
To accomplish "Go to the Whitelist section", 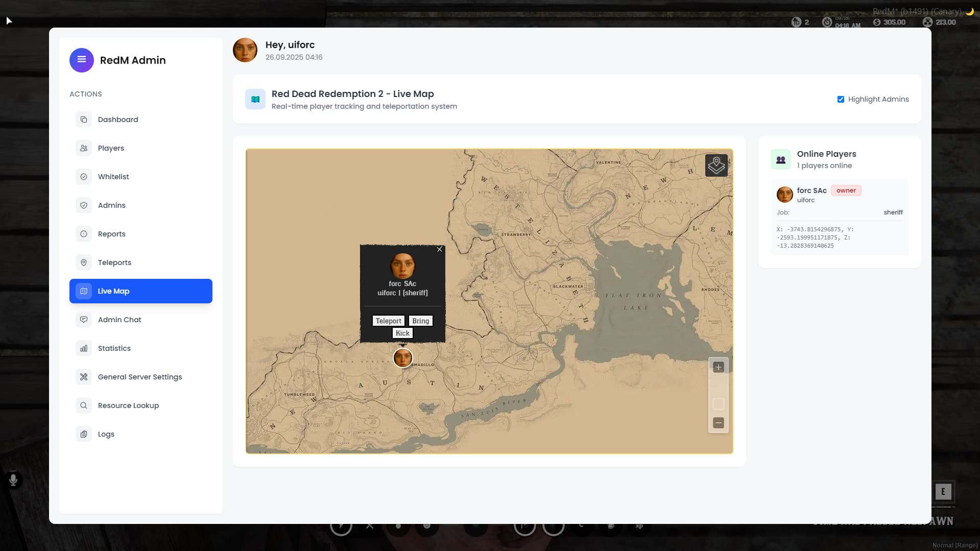I will click(141, 177).
